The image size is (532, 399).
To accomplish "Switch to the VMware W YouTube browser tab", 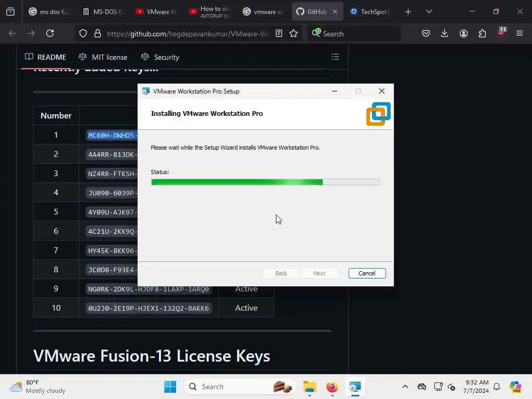I will [156, 11].
